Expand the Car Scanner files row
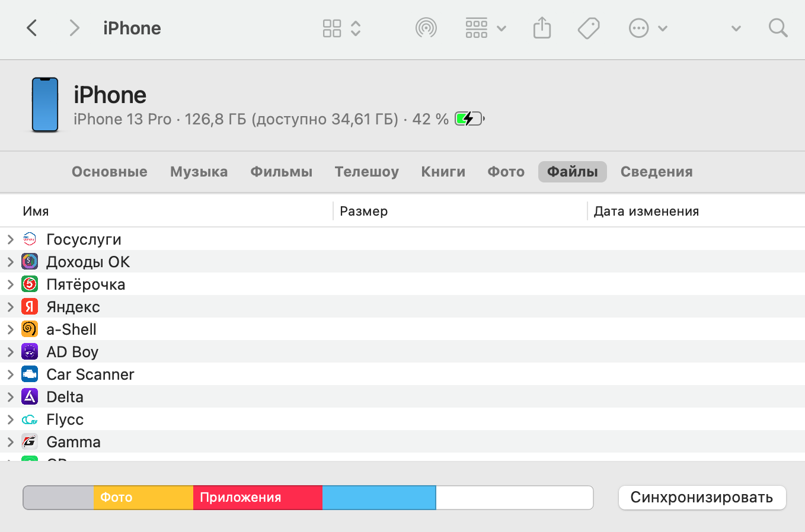The height and width of the screenshot is (532, 805). point(10,374)
